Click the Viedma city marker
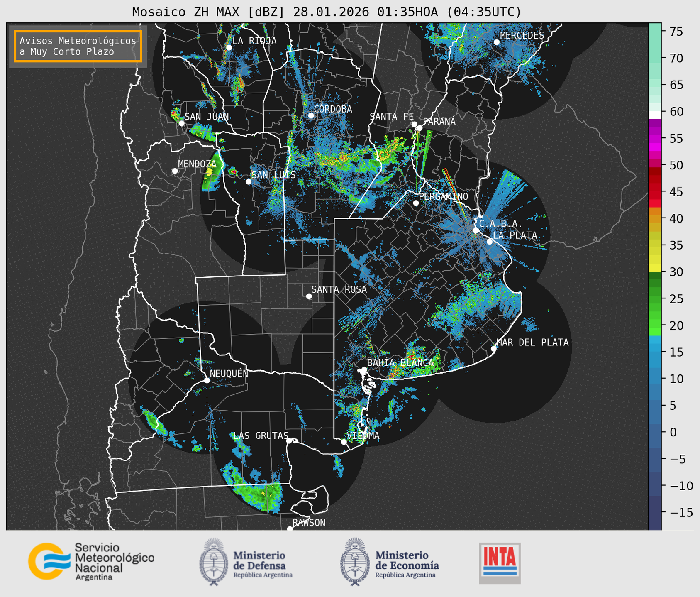Image resolution: width=700 pixels, height=597 pixels. (344, 442)
